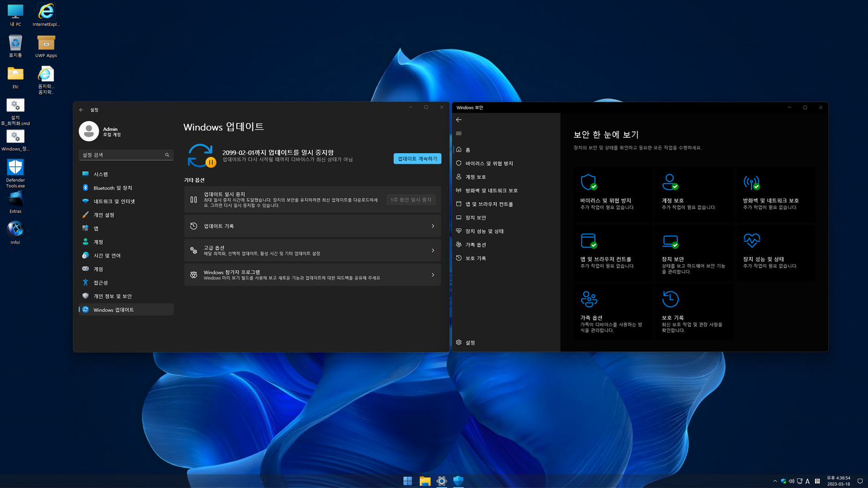Select Bluetooth 및 장치 in sidebar
This screenshot has width=868, height=488.
pos(126,188)
